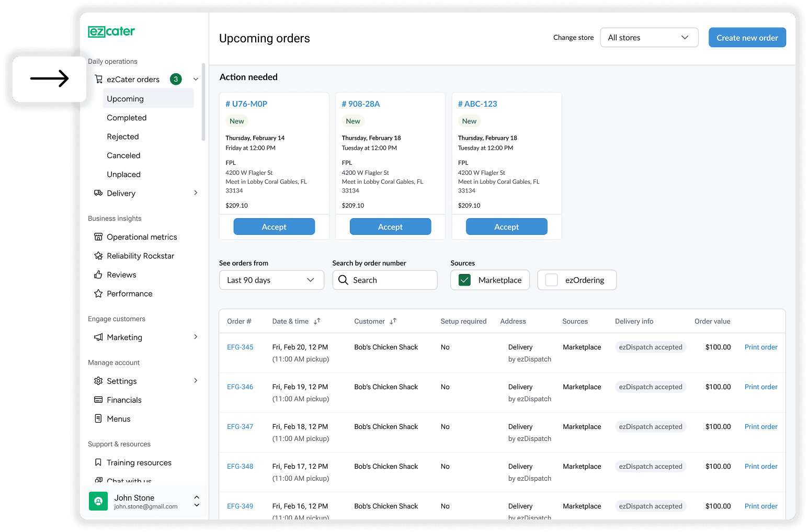Click Fri, Feb 20, 12 PM cell

300,347
